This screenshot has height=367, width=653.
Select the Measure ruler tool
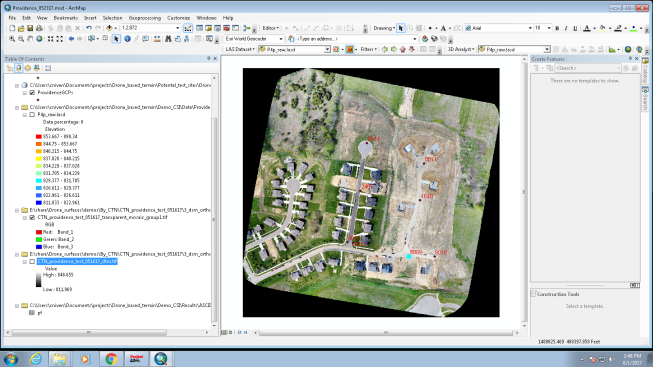pos(157,39)
